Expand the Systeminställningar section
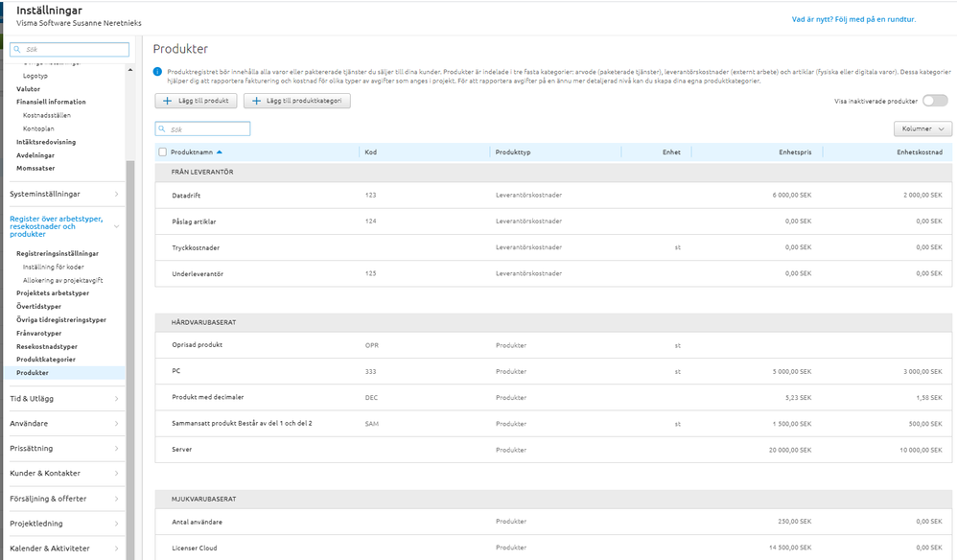The height and width of the screenshot is (560, 957). point(63,194)
